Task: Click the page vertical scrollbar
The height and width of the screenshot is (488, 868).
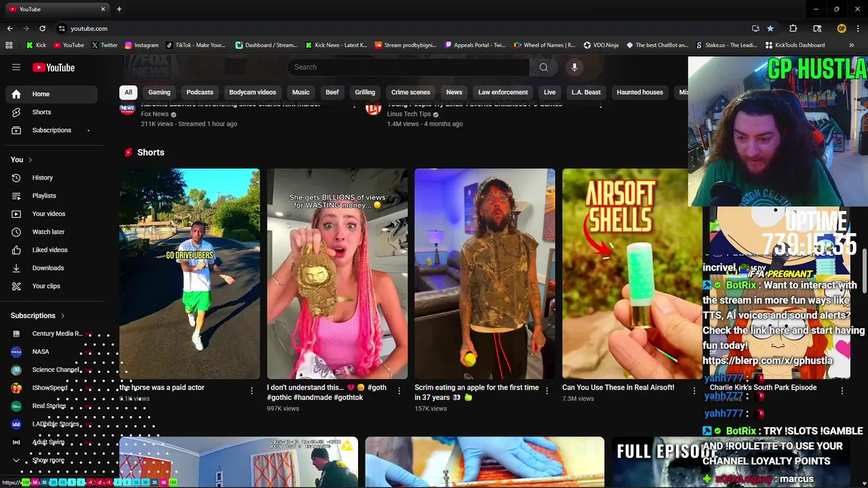Action: tap(865, 271)
